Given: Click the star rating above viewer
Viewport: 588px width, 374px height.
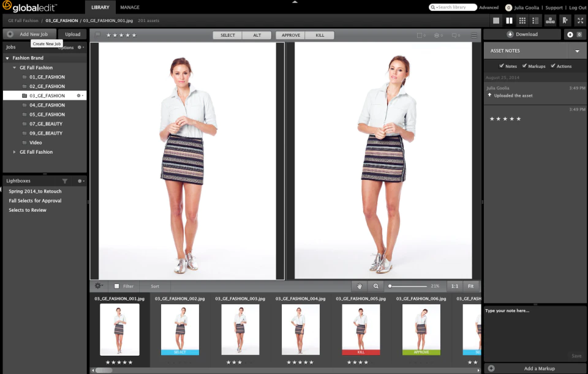Looking at the screenshot, I should 121,36.
